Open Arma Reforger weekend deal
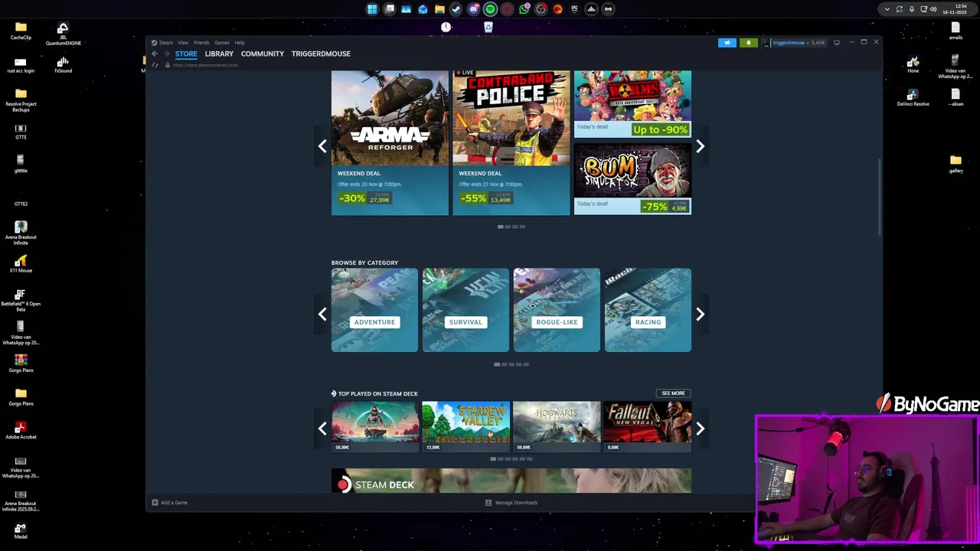 point(390,143)
